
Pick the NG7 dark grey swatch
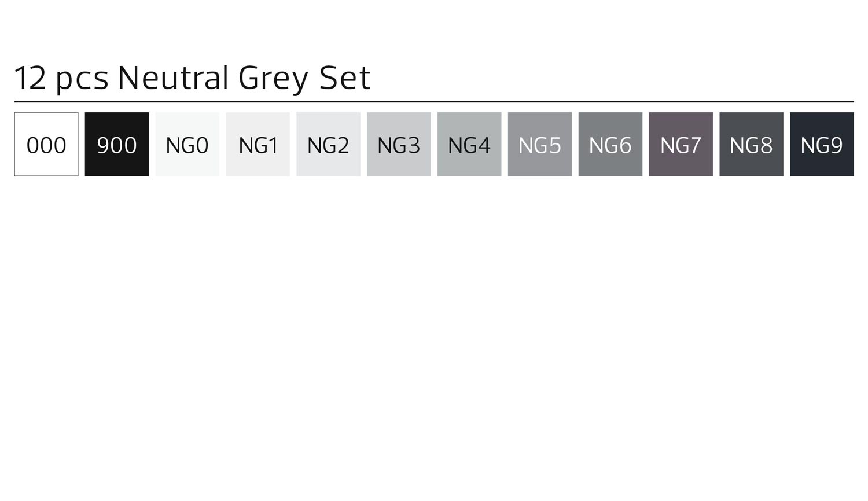pos(681,144)
